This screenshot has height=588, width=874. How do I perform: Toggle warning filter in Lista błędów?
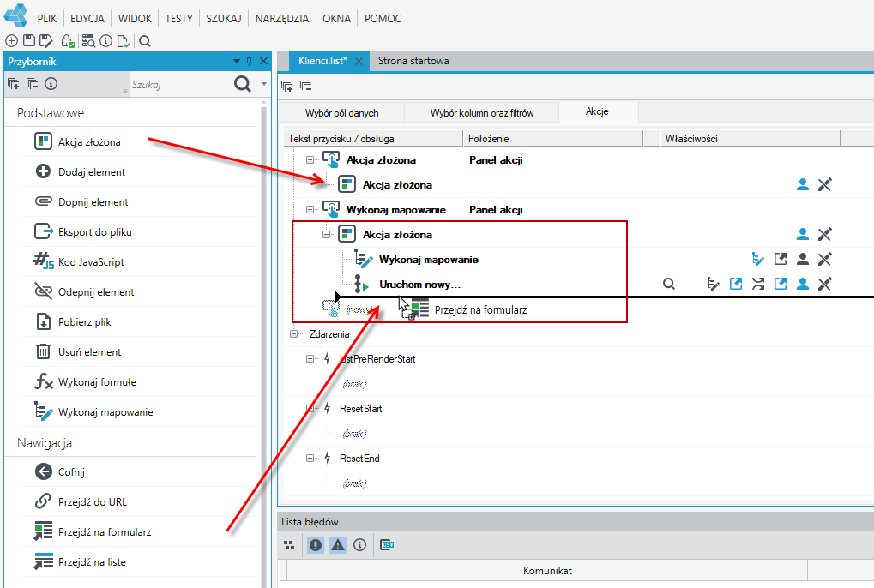338,545
